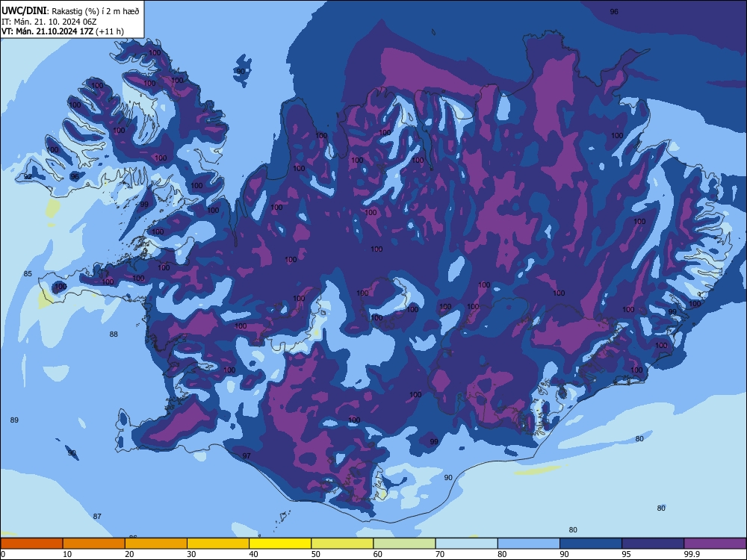The height and width of the screenshot is (560, 747).
Task: Click the purple 99.9+ legend swatch
Action: coord(715,544)
